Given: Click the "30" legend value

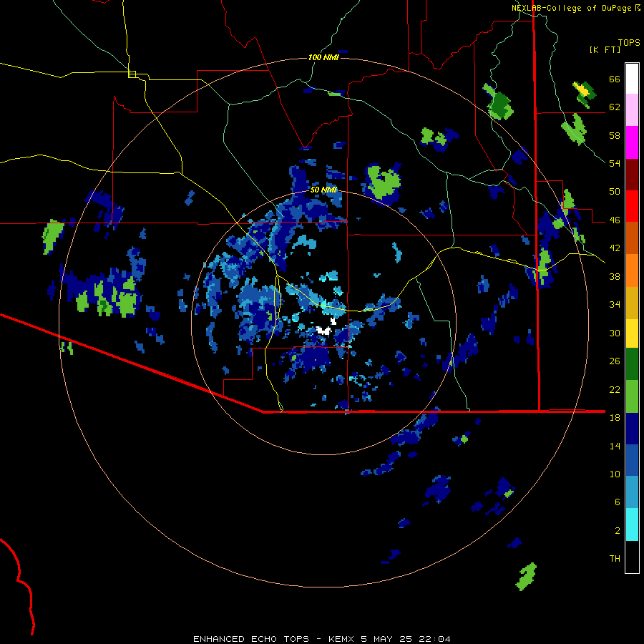Looking at the screenshot, I should pos(615,333).
